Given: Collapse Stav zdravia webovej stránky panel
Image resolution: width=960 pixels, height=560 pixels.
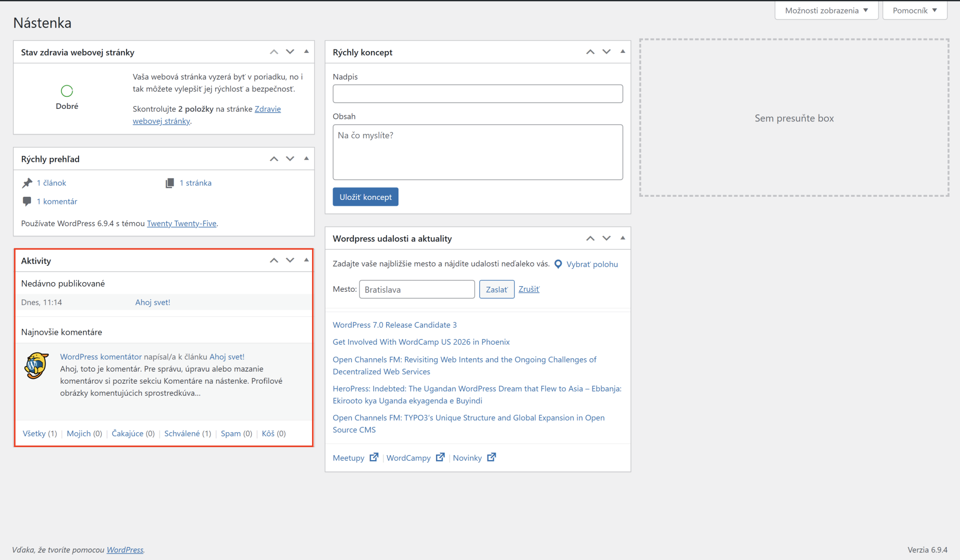Looking at the screenshot, I should 306,51.
